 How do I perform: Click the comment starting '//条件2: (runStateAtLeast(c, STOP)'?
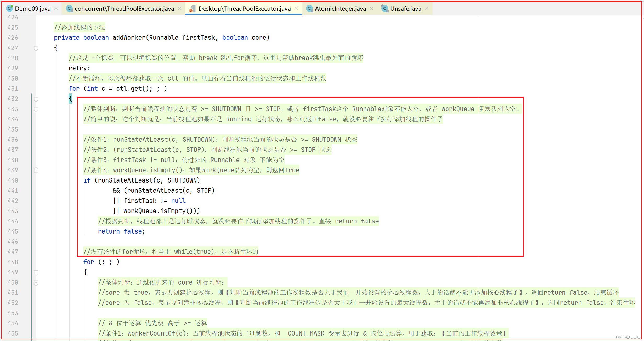(207, 150)
